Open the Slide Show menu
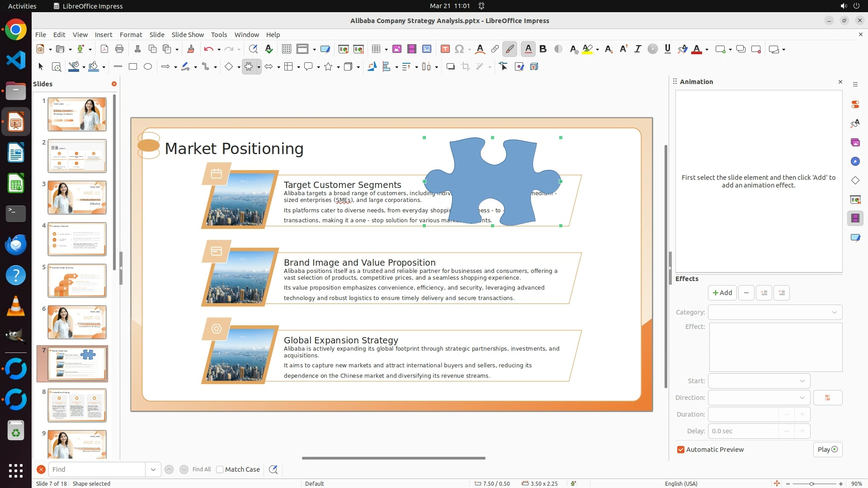Image resolution: width=868 pixels, height=488 pixels. pos(188,35)
